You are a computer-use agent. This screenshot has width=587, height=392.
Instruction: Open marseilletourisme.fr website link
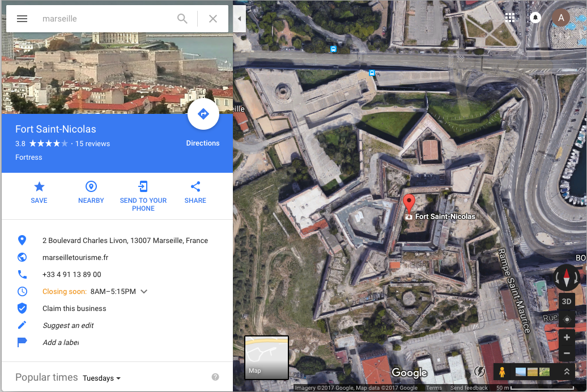(75, 258)
